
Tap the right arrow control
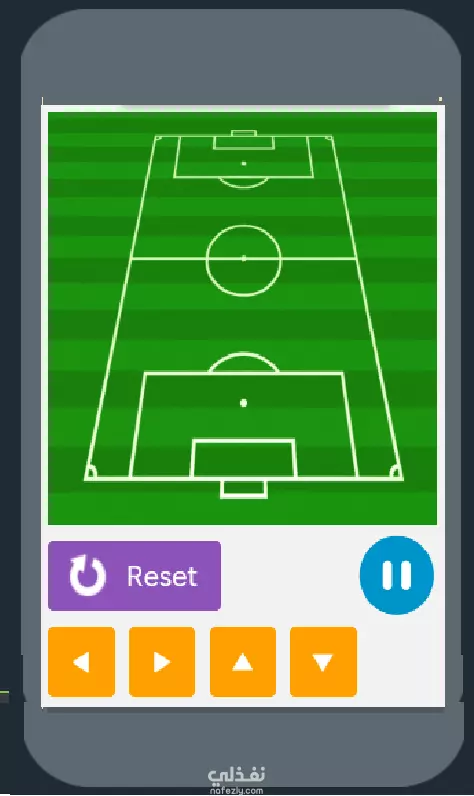tap(162, 661)
